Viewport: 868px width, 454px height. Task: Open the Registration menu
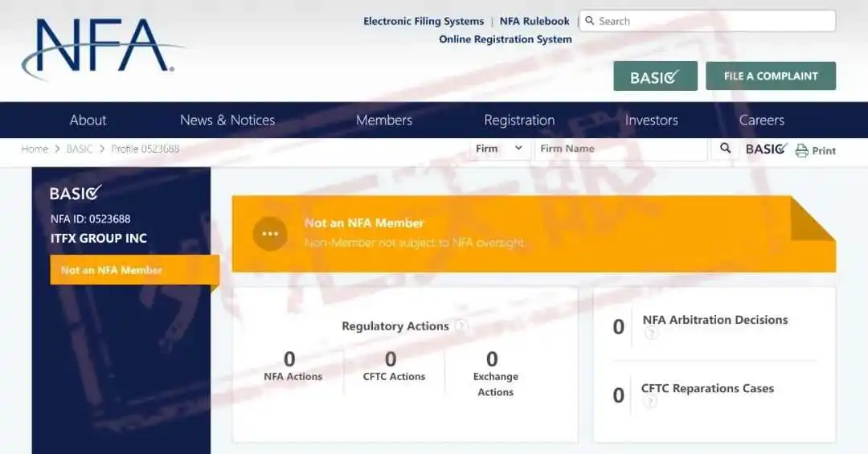pyautogui.click(x=519, y=121)
